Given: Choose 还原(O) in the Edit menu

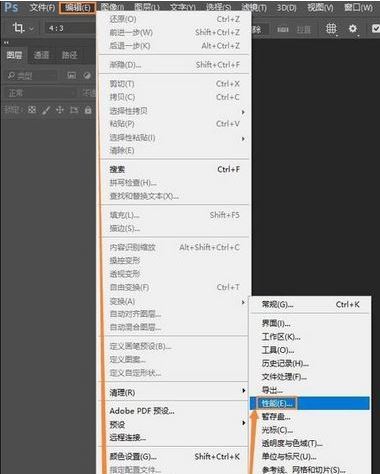Looking at the screenshot, I should coord(174,19).
